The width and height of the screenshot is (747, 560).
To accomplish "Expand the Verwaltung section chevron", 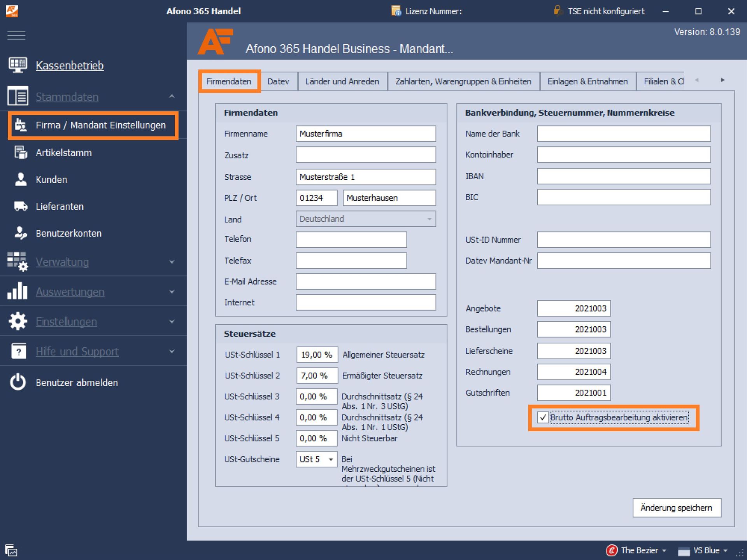I will click(172, 262).
